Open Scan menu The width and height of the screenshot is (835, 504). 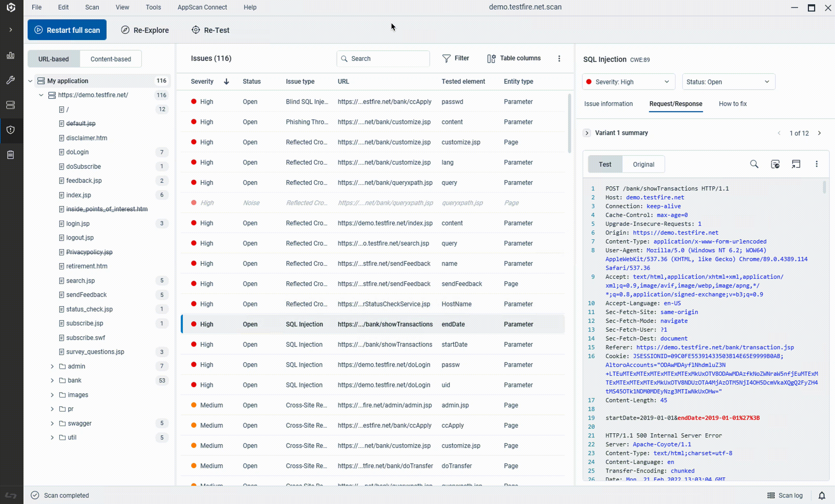point(92,7)
